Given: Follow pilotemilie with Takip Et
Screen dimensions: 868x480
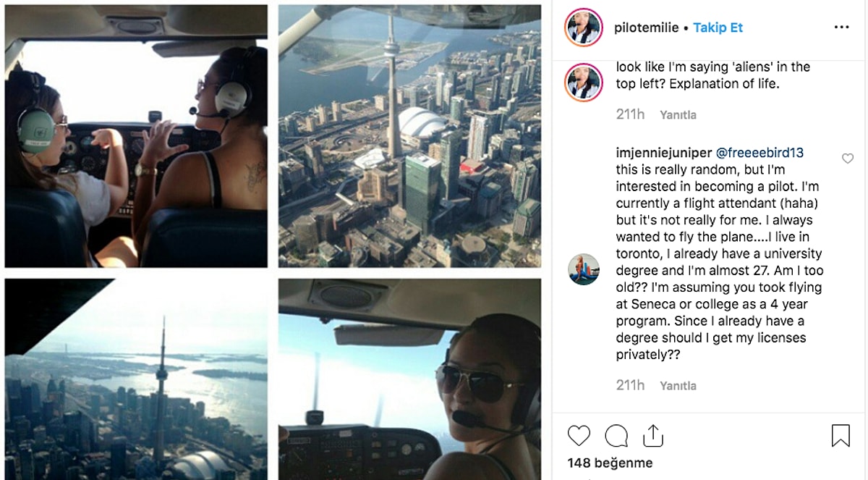Looking at the screenshot, I should (x=718, y=28).
